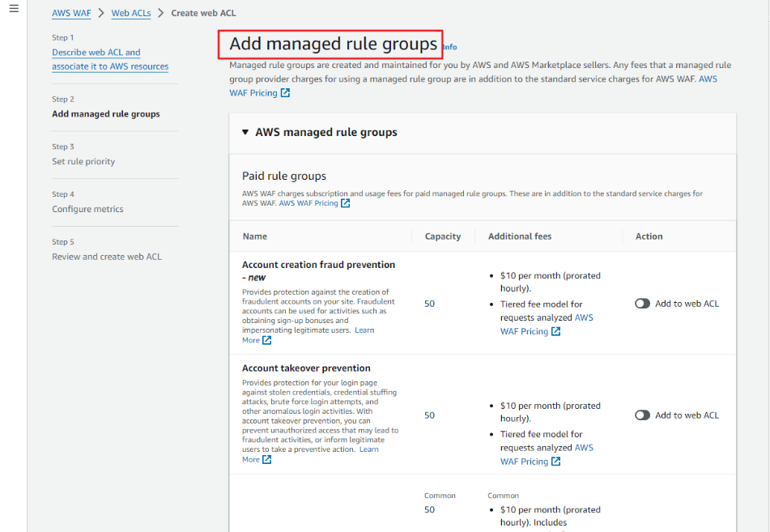Click Account takeover prevention title

coord(306,368)
